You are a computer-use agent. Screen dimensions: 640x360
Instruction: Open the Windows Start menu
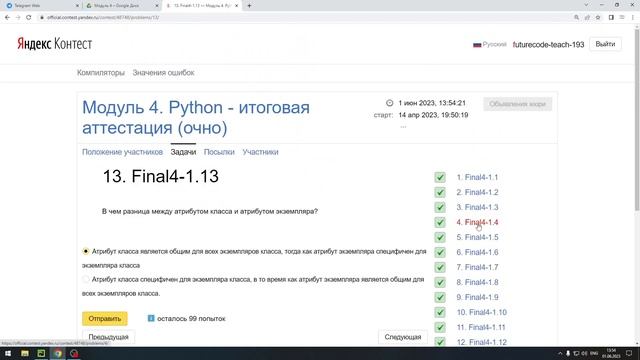[x=8, y=353]
